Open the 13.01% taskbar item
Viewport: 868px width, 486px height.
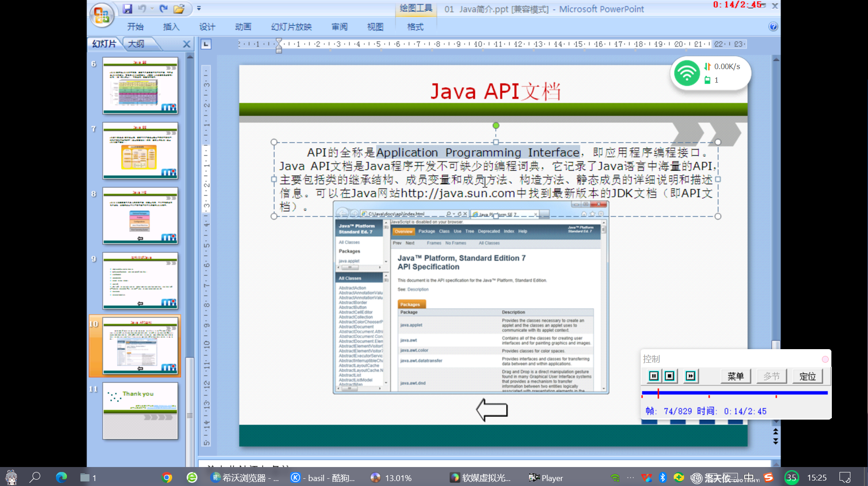coord(391,477)
